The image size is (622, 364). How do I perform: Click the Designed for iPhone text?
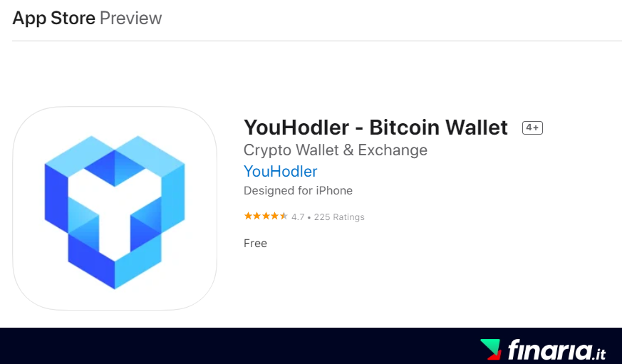(x=298, y=191)
